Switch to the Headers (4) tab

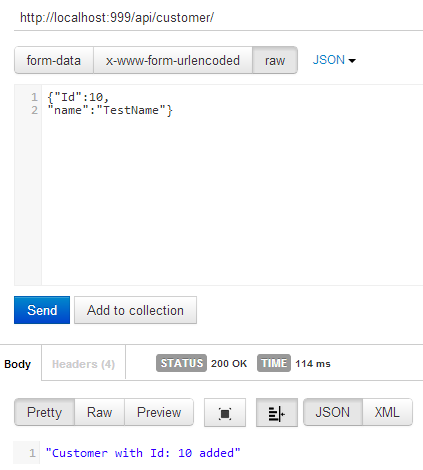pos(83,364)
